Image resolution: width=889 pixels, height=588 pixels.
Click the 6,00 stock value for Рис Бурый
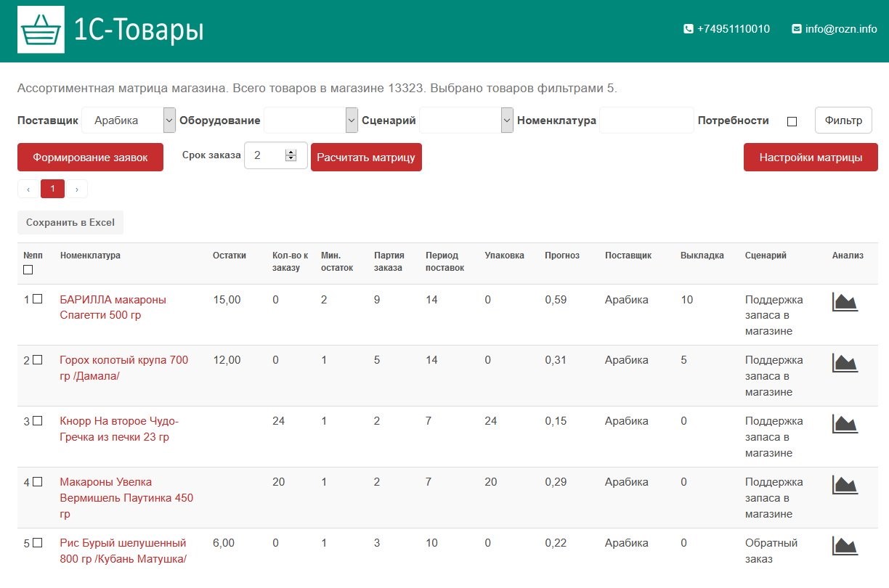224,543
